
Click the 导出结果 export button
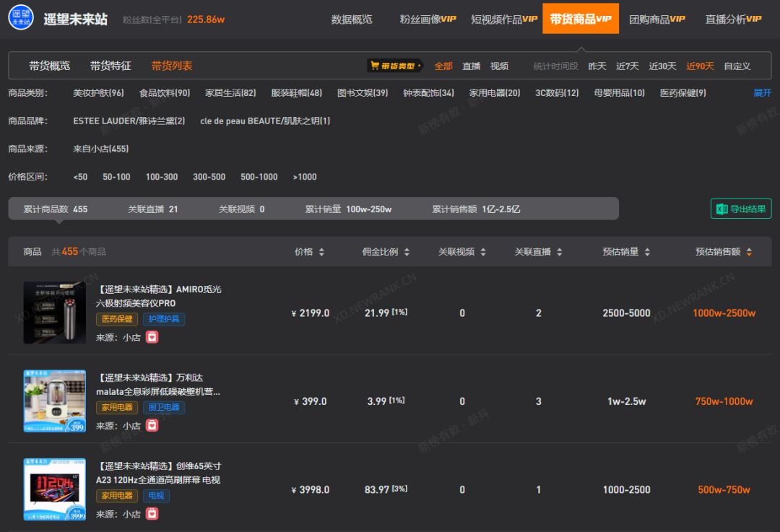741,209
